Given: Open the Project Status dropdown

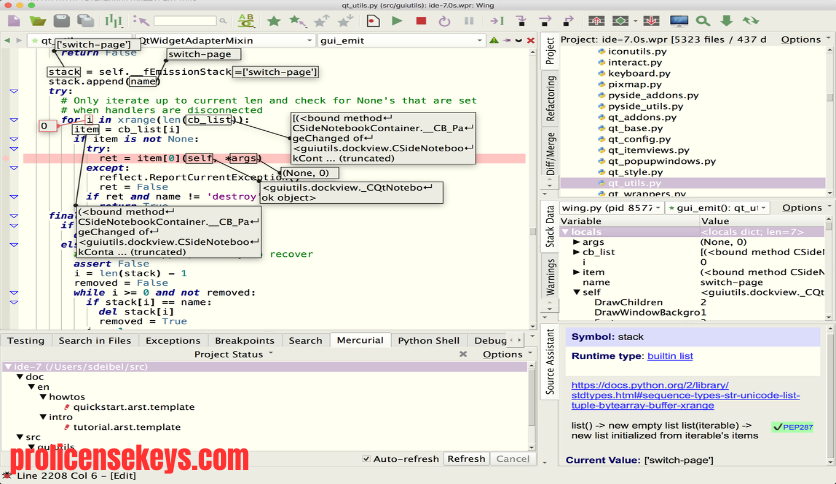Looking at the screenshot, I should (234, 354).
